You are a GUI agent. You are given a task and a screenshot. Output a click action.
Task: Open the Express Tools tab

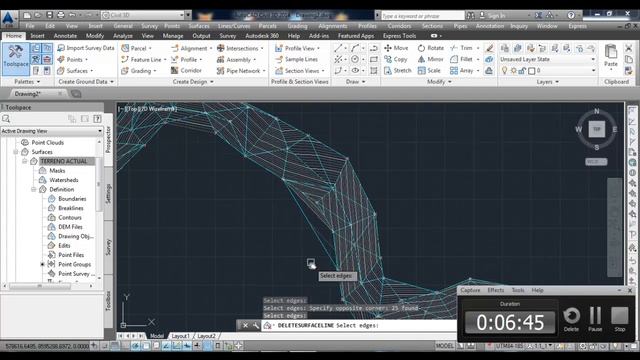point(400,36)
